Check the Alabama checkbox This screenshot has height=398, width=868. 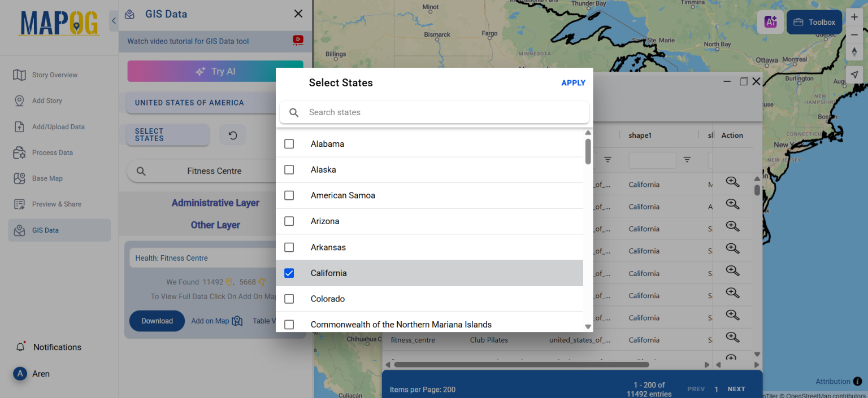point(289,143)
